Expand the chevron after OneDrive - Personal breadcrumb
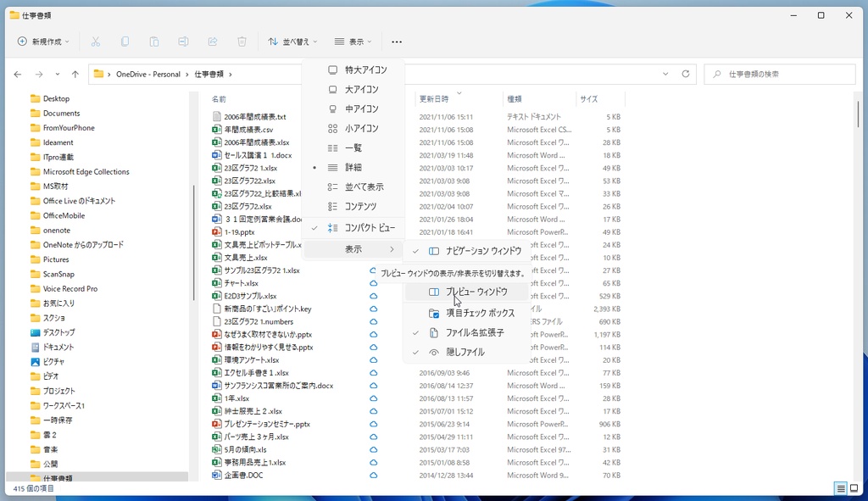 click(187, 75)
